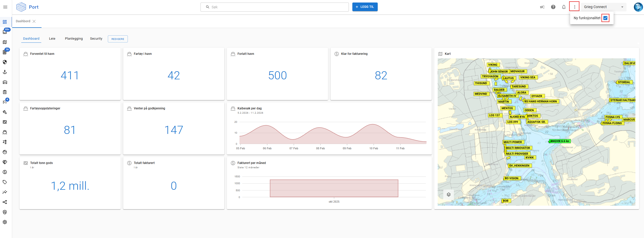Click the Venter på godkjenning value 147
This screenshot has width=644, height=238.
click(x=174, y=130)
